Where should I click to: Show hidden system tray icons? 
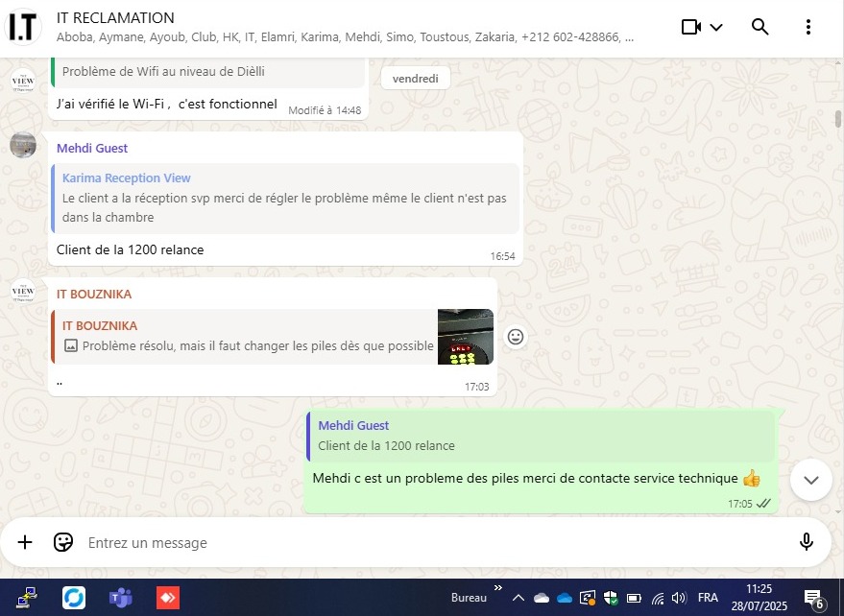click(518, 598)
